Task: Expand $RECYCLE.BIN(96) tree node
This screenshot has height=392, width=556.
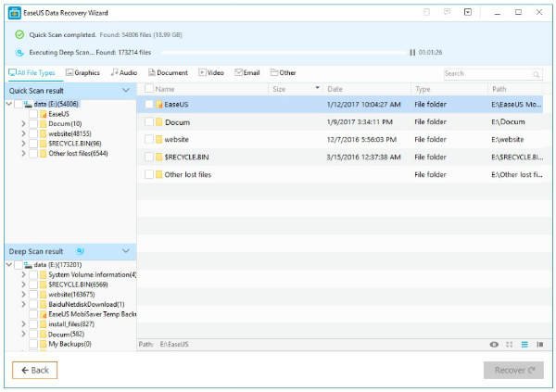Action: point(23,144)
